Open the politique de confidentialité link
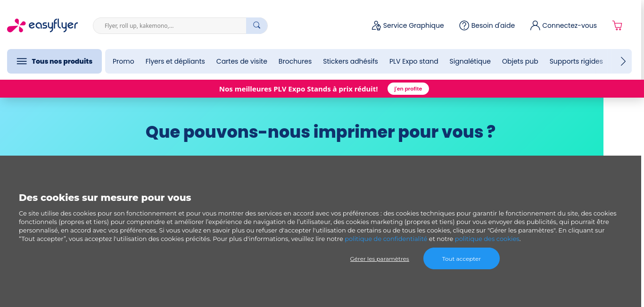 (386, 239)
